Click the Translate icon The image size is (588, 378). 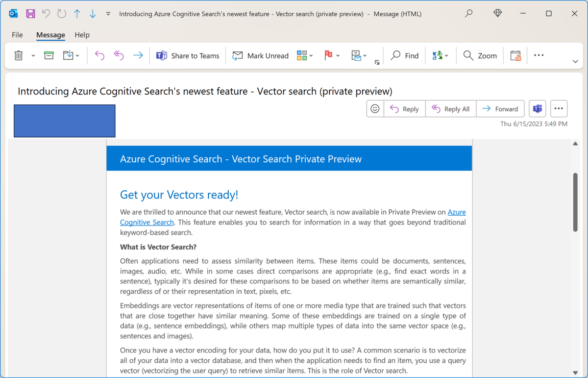(437, 55)
